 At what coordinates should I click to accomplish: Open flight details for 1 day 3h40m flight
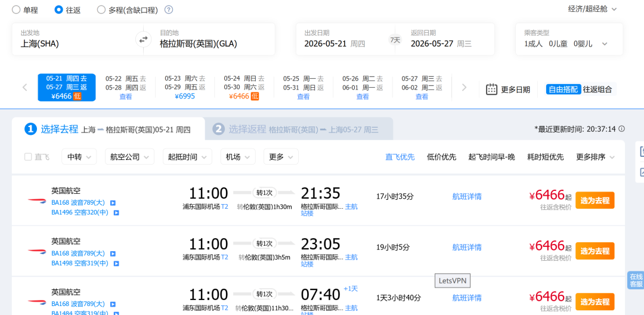click(467, 298)
